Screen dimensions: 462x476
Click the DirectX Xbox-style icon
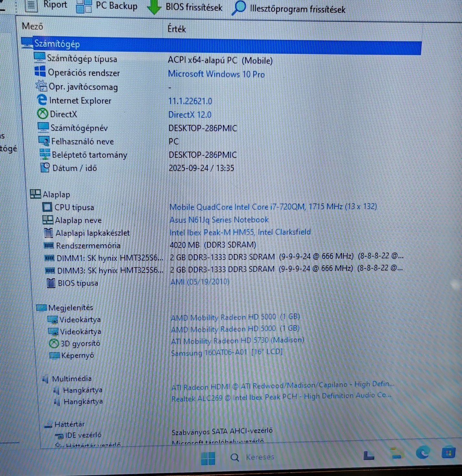pos(42,113)
